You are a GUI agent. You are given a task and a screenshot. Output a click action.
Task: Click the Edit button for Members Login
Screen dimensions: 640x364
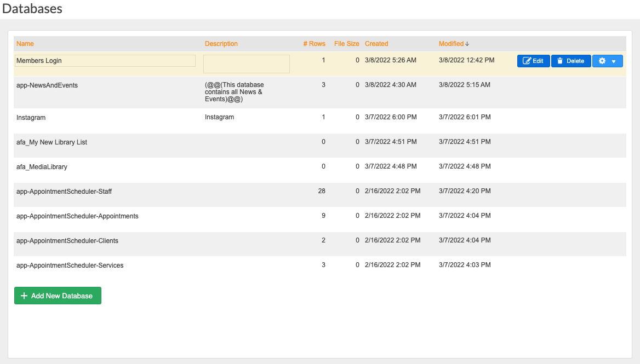click(533, 61)
